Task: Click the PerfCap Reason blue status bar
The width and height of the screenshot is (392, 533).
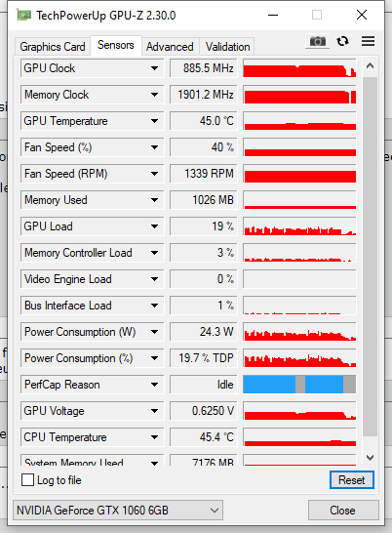Action: [299, 385]
